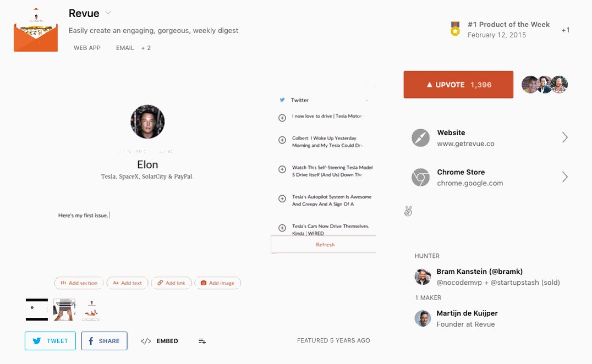Click the Add text button
The width and height of the screenshot is (592, 364).
tap(128, 283)
